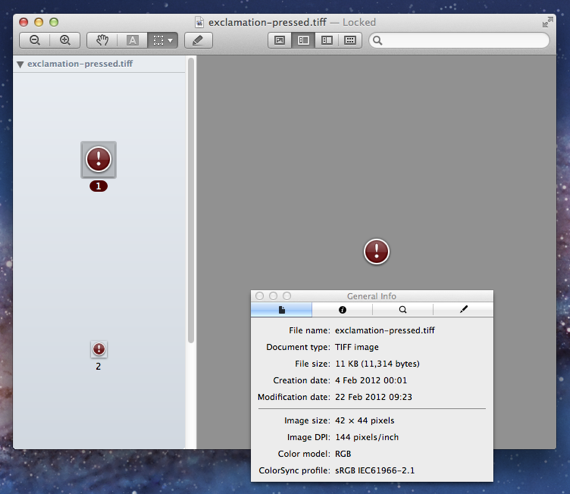Image resolution: width=570 pixels, height=494 pixels.
Task: Open the Keywords magnifier inspector tab
Action: click(403, 310)
